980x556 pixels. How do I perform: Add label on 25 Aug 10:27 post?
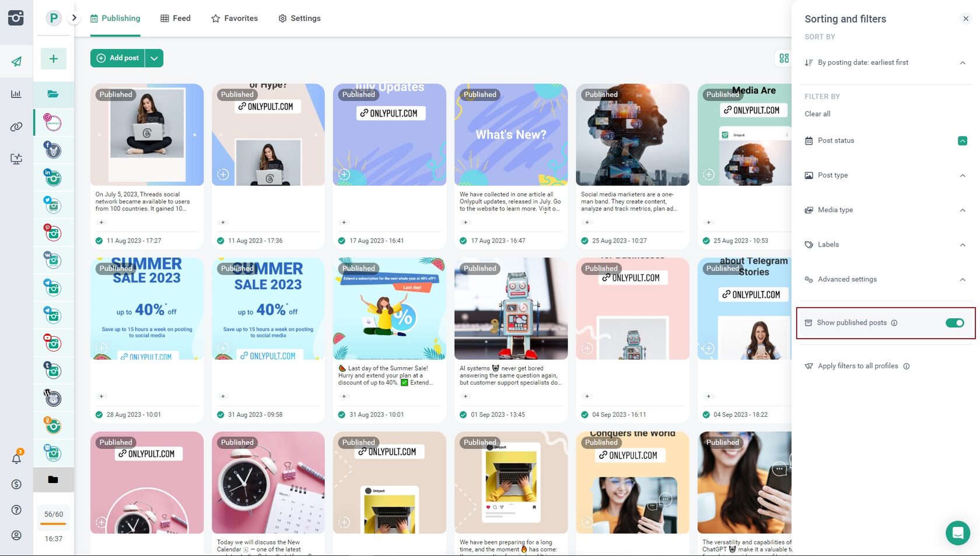[x=587, y=223]
